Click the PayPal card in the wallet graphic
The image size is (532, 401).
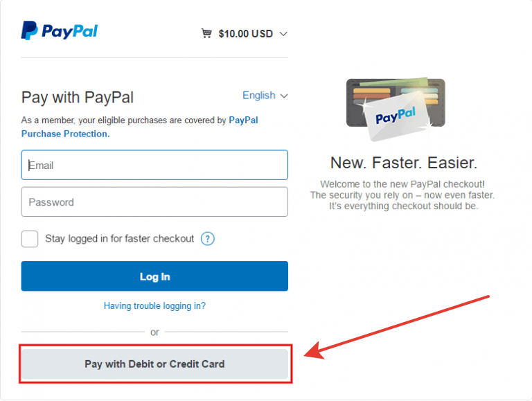click(x=397, y=117)
